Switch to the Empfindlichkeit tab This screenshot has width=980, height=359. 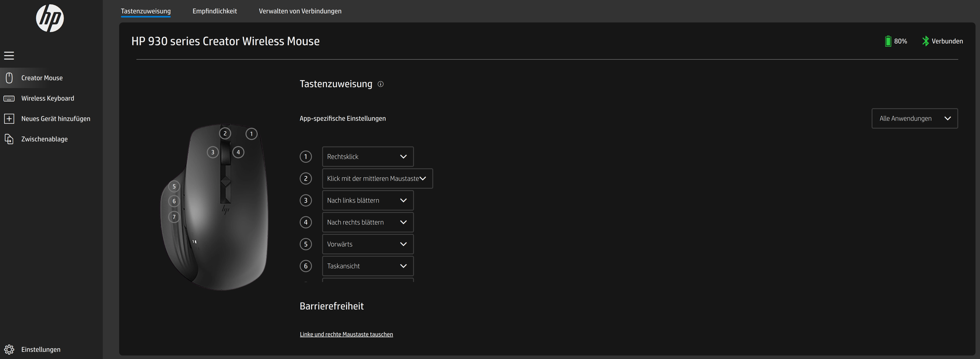tap(215, 11)
